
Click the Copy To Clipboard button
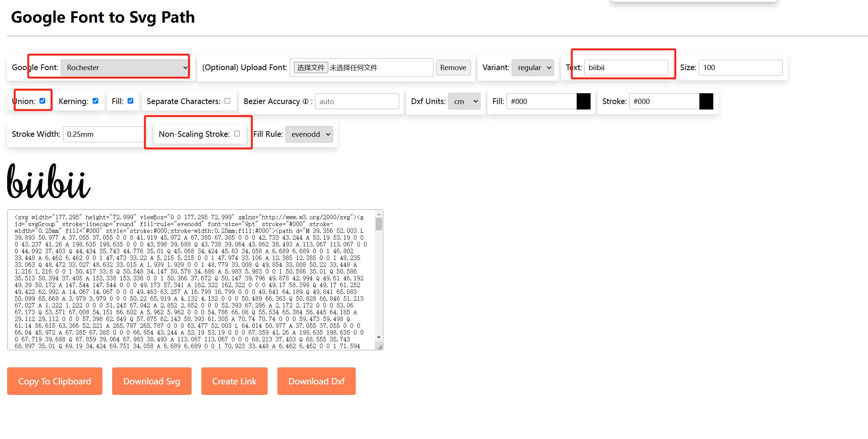pyautogui.click(x=55, y=381)
